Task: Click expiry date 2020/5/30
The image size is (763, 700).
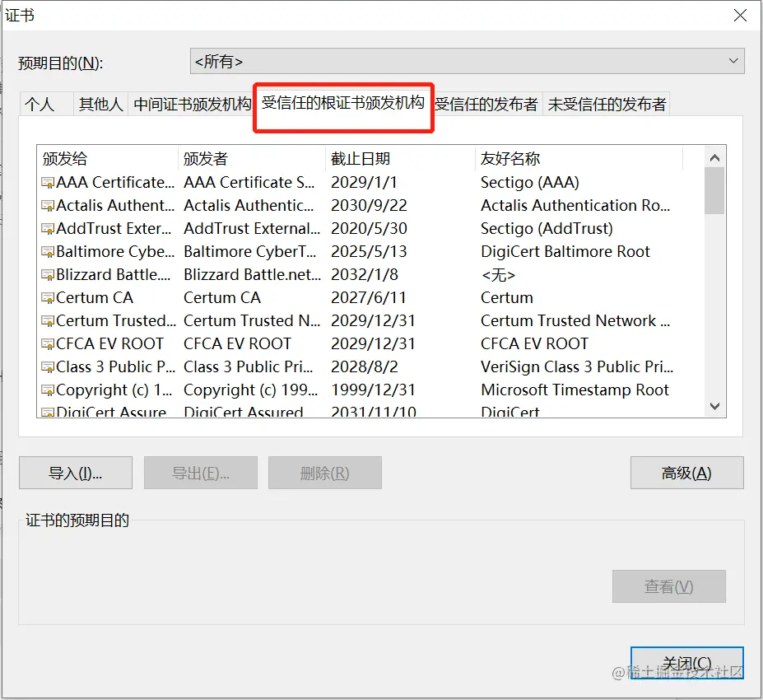Action: 369,228
